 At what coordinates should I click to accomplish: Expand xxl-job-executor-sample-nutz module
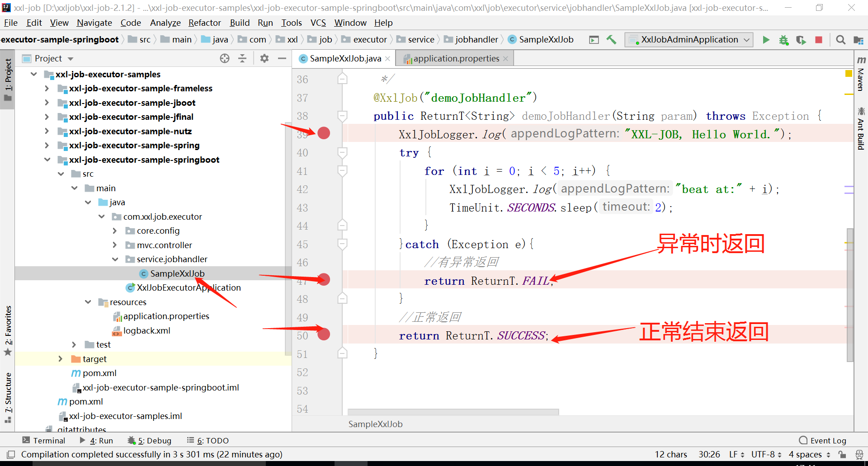47,131
